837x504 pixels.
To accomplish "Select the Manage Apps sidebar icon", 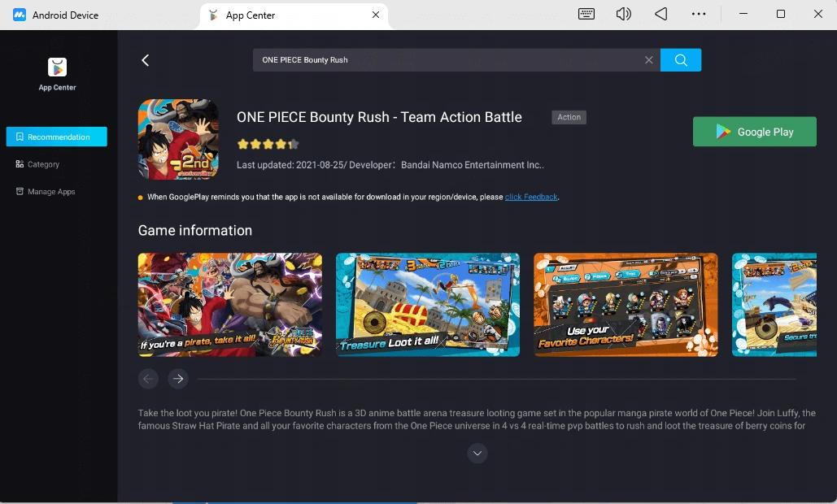I will (x=20, y=191).
